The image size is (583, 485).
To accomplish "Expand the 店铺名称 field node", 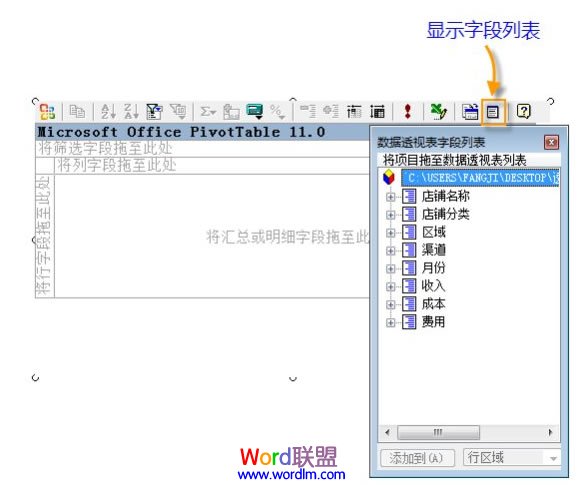I will [390, 197].
